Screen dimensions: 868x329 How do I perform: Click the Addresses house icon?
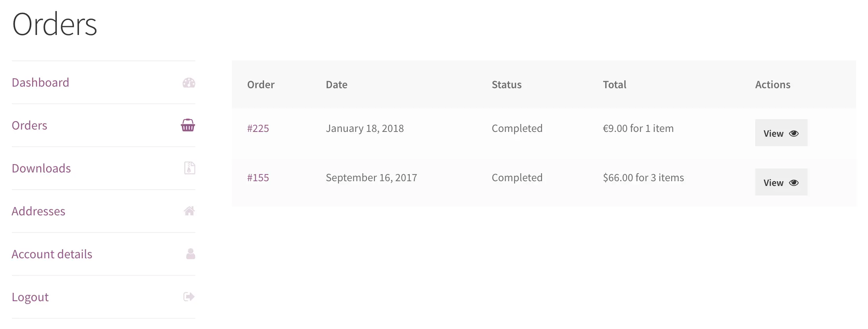(x=189, y=211)
